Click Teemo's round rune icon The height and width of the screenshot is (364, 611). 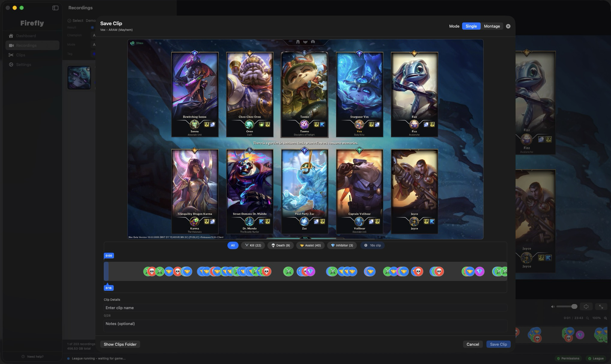tap(304, 124)
